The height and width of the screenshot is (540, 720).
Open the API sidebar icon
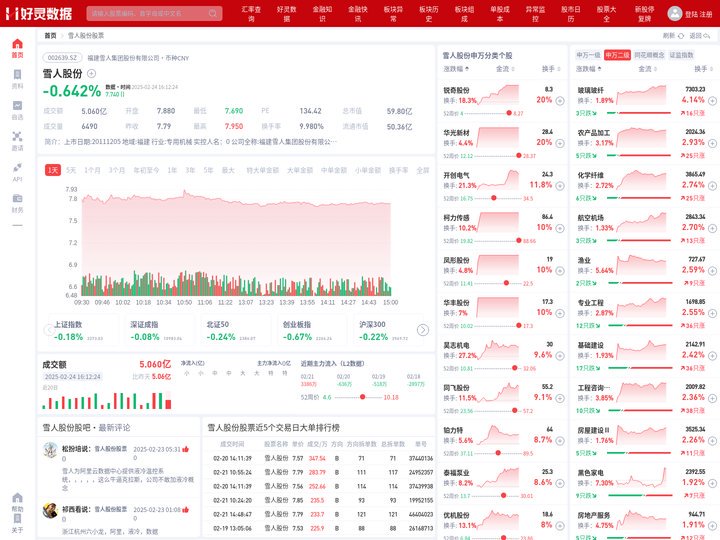click(17, 167)
